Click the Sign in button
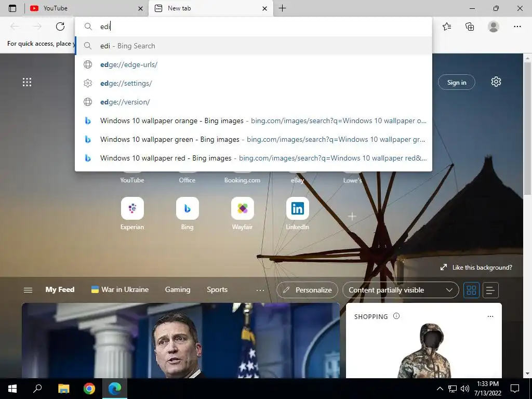The width and height of the screenshot is (532, 399). tap(456, 82)
